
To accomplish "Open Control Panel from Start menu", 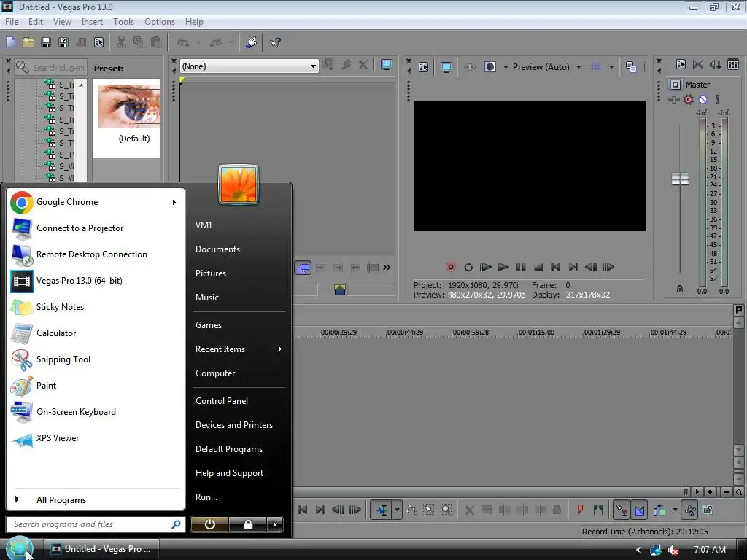I will tap(222, 401).
